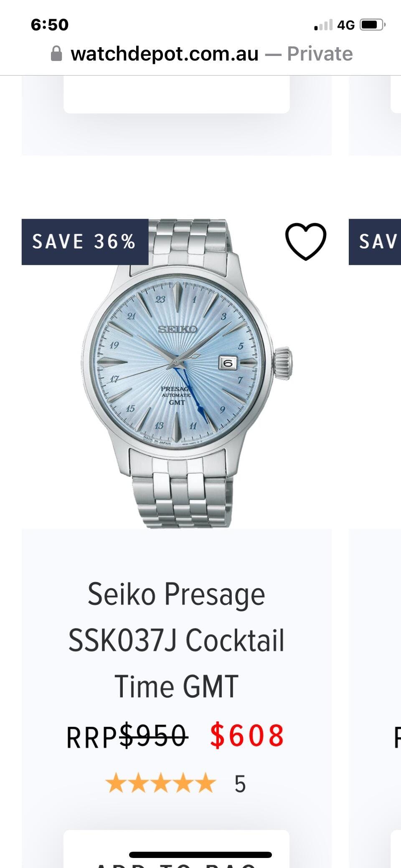
Task: Tap the five-star rating row
Action: [160, 783]
